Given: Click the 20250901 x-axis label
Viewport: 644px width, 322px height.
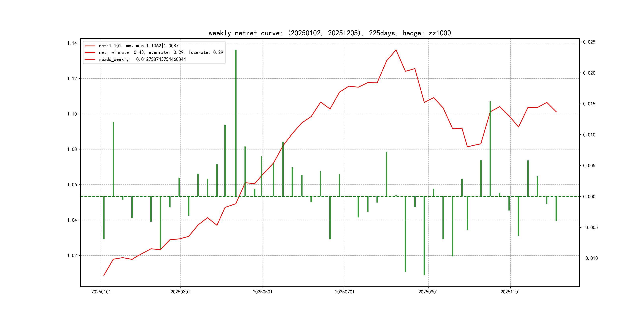Looking at the screenshot, I should pos(428,292).
